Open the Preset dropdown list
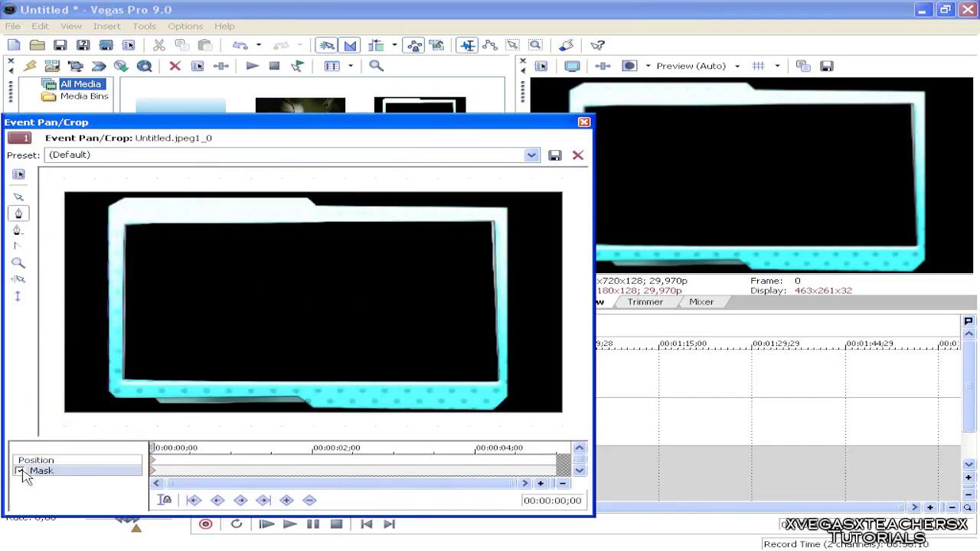 tap(531, 155)
